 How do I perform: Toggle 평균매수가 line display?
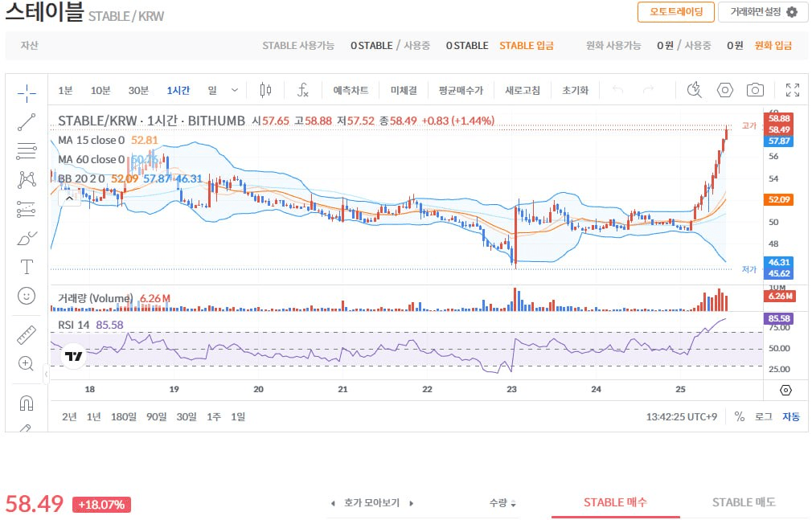(461, 90)
